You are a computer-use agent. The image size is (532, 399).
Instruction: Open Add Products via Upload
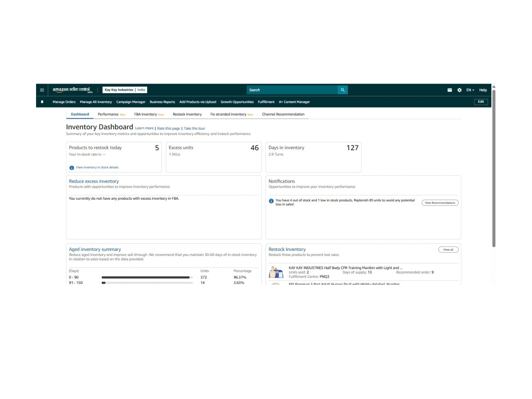coord(198,102)
